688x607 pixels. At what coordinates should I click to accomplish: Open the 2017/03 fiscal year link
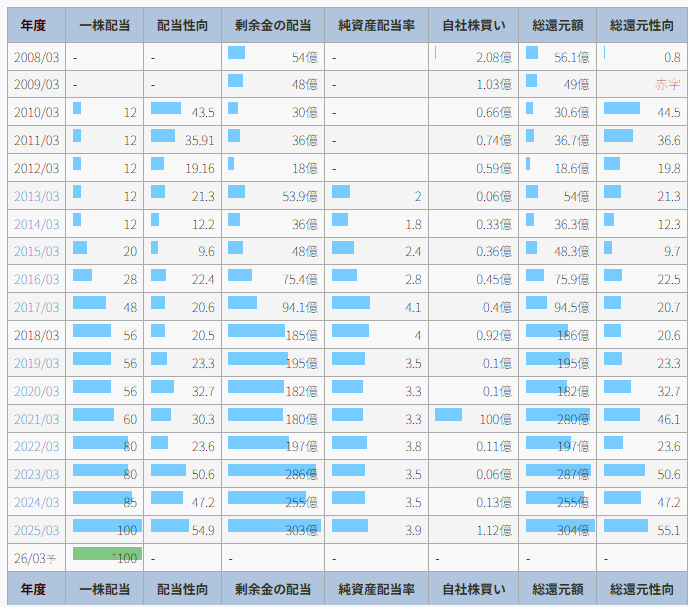36,308
